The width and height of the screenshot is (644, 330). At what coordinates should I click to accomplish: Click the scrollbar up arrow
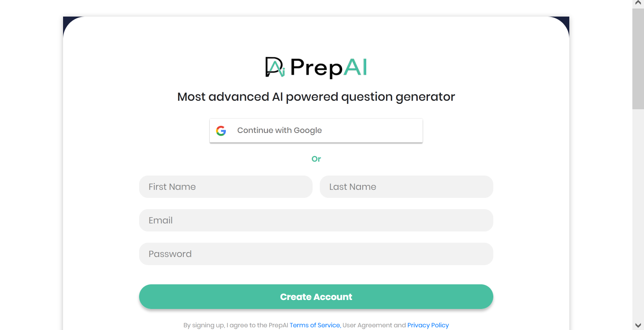point(638,3)
